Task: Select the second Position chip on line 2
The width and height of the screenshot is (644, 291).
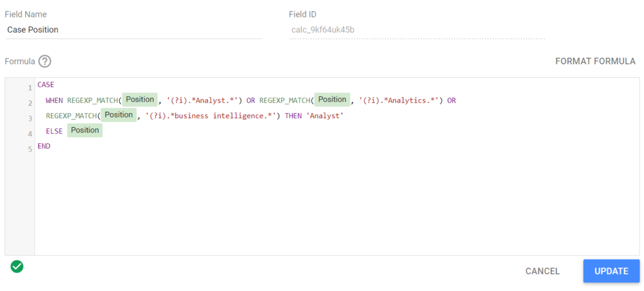Action: pyautogui.click(x=332, y=99)
